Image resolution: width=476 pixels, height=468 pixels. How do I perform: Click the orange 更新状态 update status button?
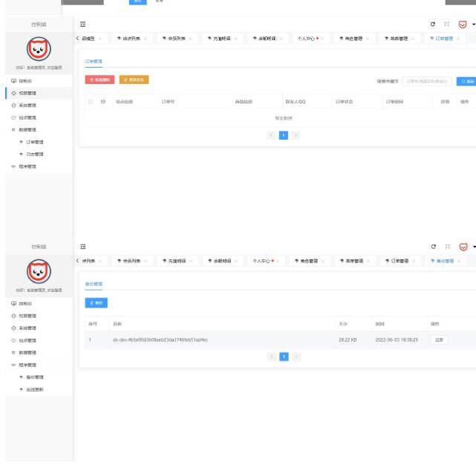(134, 80)
